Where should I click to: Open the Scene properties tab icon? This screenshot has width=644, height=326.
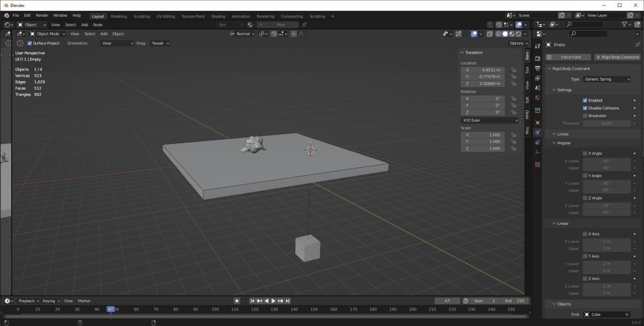pyautogui.click(x=537, y=89)
